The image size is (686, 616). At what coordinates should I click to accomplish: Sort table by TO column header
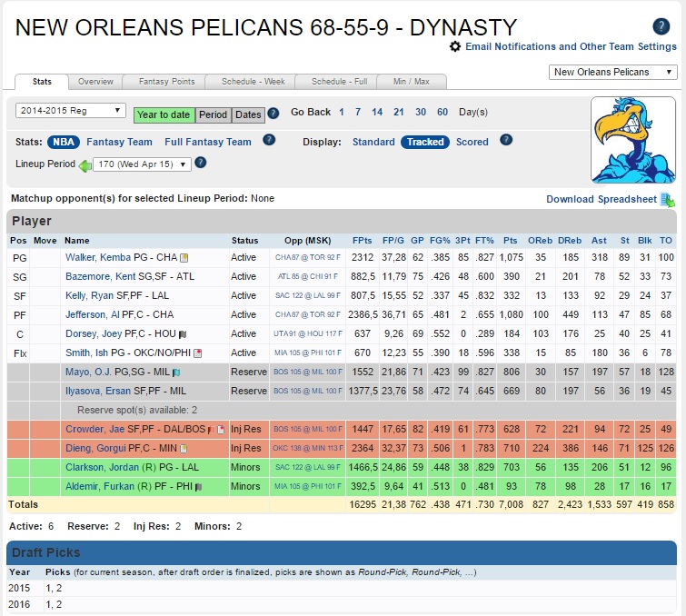(x=666, y=241)
